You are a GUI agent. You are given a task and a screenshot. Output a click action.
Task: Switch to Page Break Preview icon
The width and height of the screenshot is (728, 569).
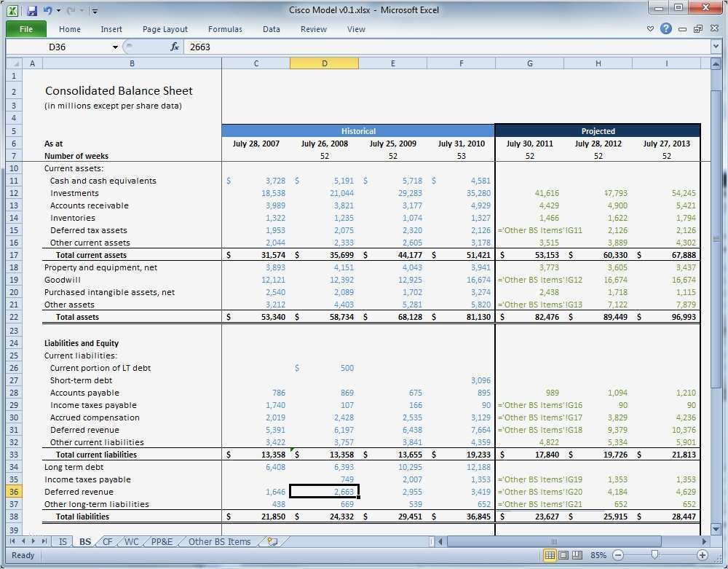[x=577, y=555]
